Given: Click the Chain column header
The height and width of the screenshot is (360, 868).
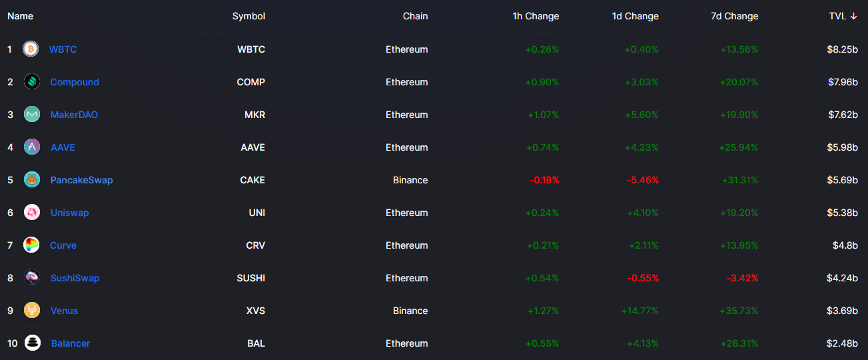Looking at the screenshot, I should (415, 16).
